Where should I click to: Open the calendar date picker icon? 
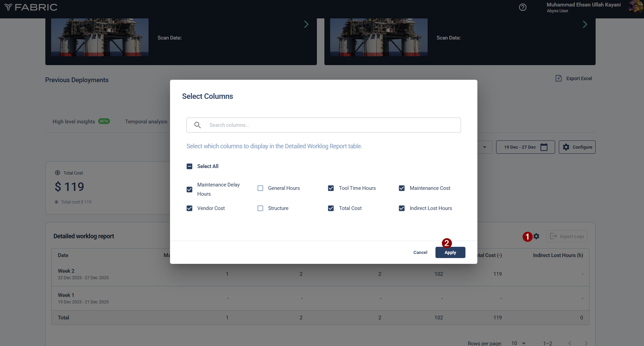(x=544, y=147)
